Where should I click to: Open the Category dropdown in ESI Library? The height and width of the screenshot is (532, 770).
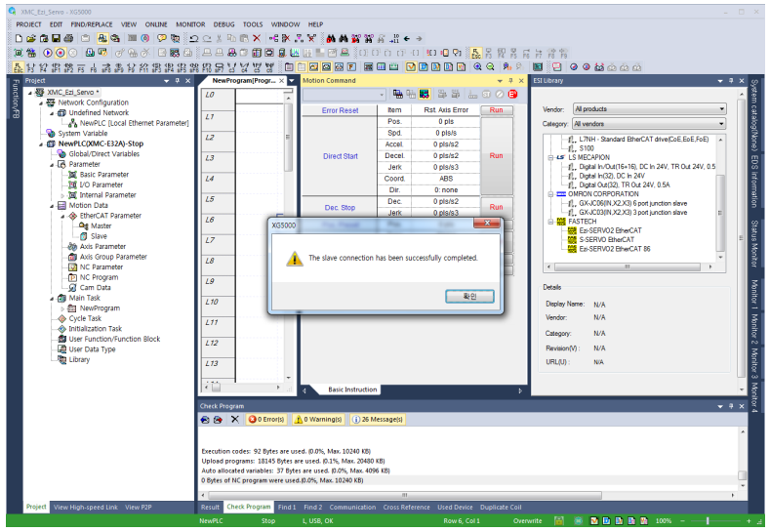click(x=721, y=124)
